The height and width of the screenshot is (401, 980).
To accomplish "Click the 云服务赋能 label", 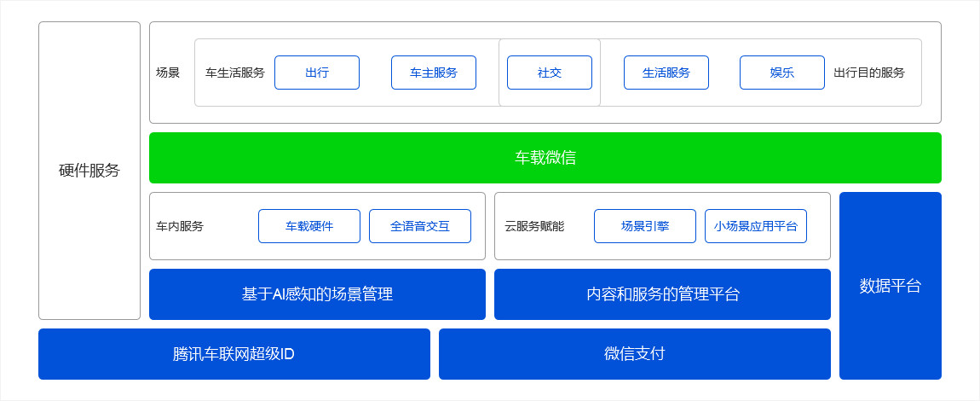I will coord(534,226).
